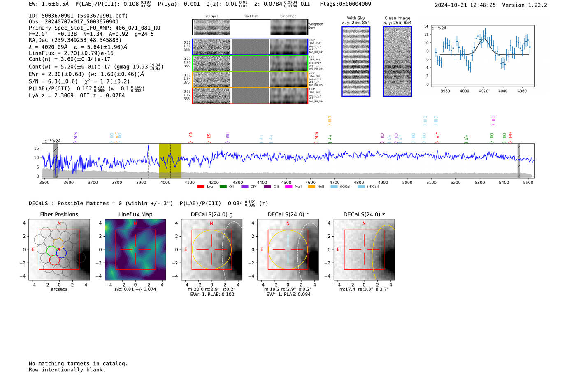Click the blue fiber circle in Fiber Positions
Viewport: 576px width, 392px height.
[62, 253]
